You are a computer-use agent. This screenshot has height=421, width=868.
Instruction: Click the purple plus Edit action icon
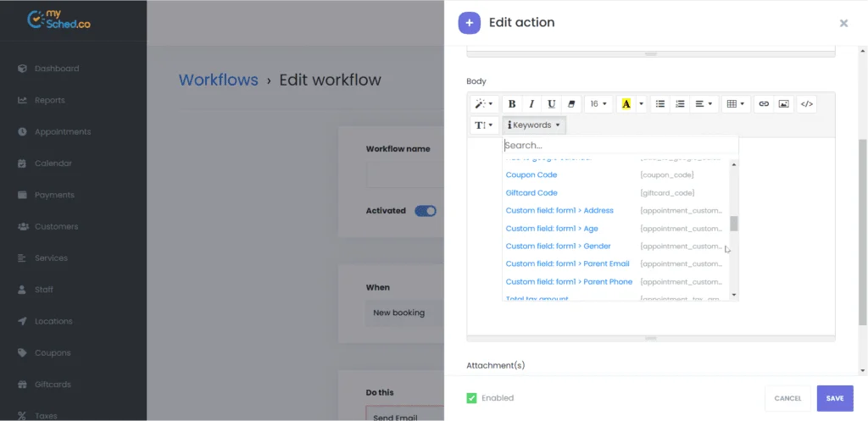pos(470,23)
